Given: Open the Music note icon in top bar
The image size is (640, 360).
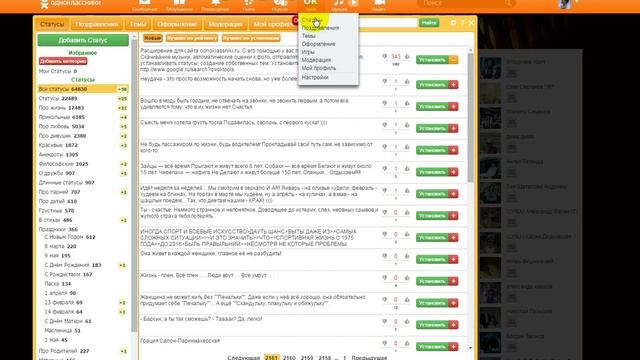Looking at the screenshot, I should pyautogui.click(x=339, y=3).
